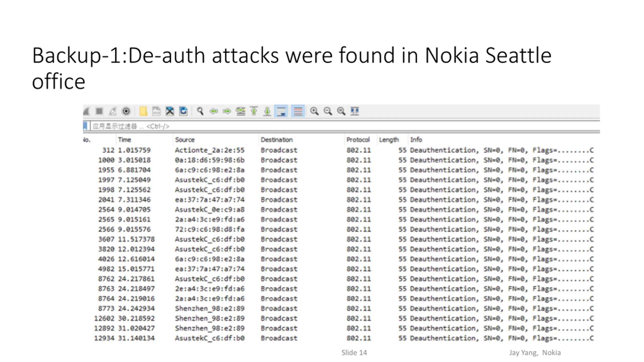This screenshot has height=362, width=644.
Task: Select time value 3.015018
Action: [134, 160]
